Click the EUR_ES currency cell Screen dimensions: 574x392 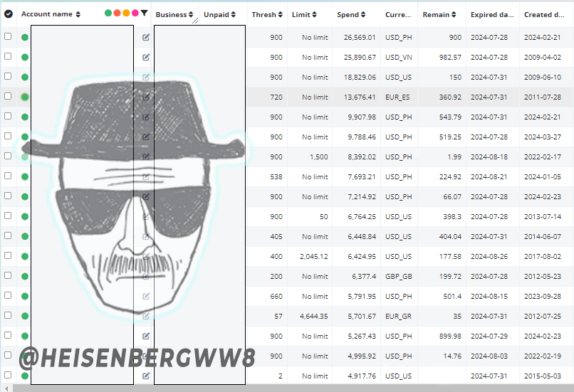[x=397, y=97]
